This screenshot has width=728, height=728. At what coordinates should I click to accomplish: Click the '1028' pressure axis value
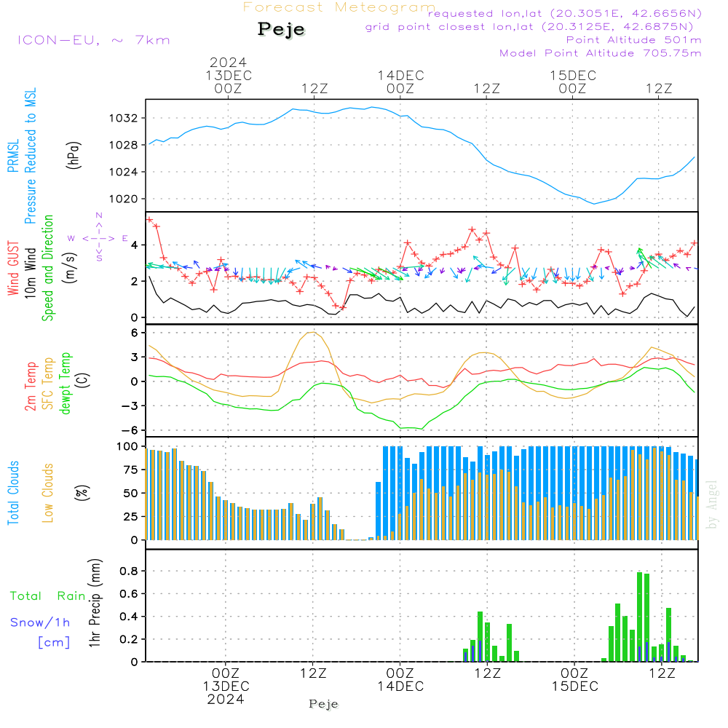(x=124, y=146)
